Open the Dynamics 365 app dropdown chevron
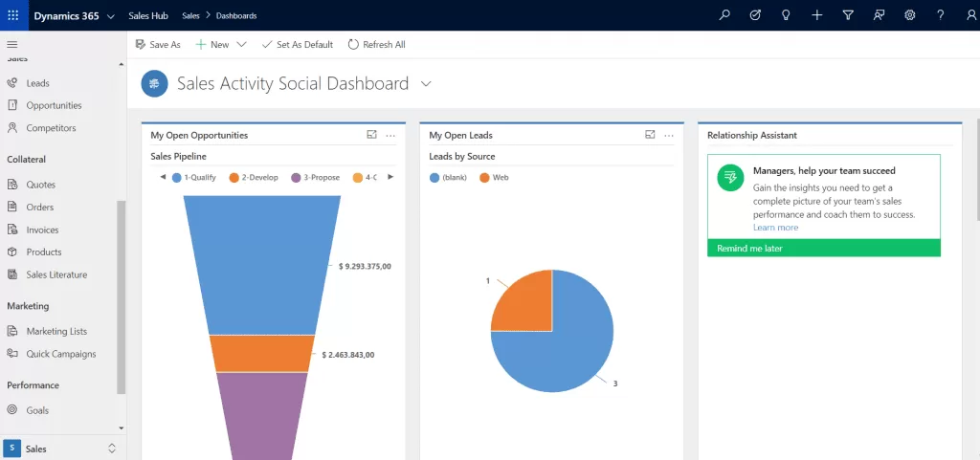This screenshot has width=980, height=460. (111, 16)
